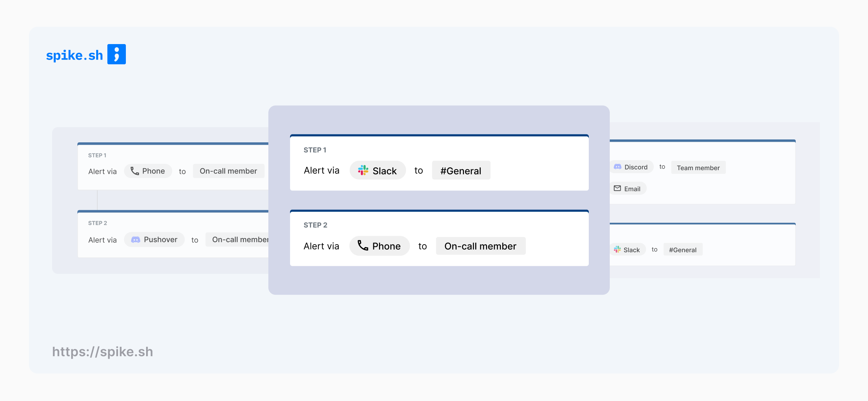Click the On-call member pill in left Step 1
The height and width of the screenshot is (401, 868).
228,171
